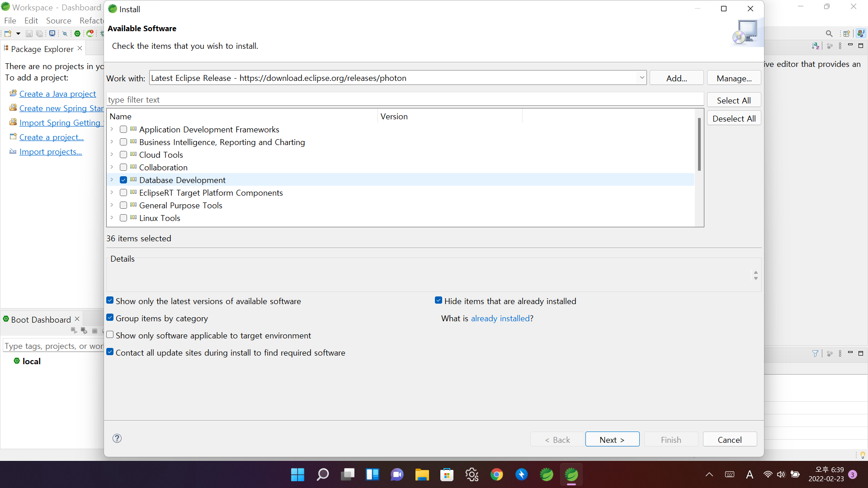Image resolution: width=868 pixels, height=488 pixels.
Task: Click the New wizard toolbar icon
Action: [x=8, y=33]
